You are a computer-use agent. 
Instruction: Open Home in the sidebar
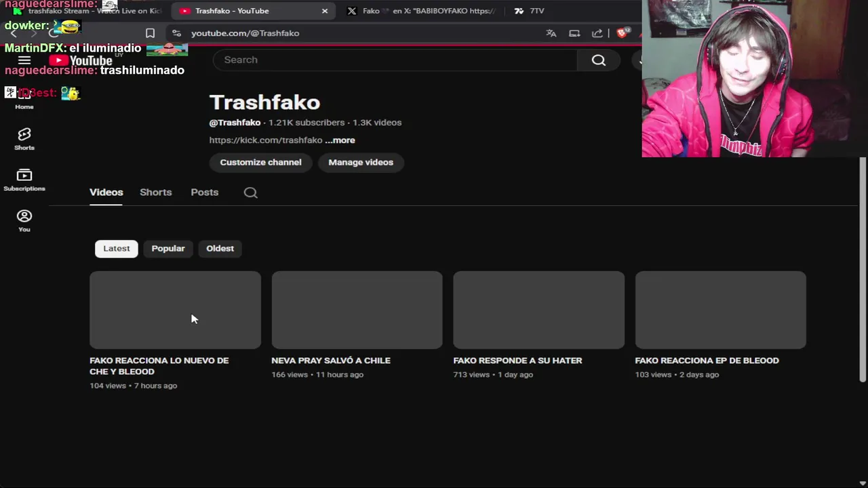coord(24,98)
